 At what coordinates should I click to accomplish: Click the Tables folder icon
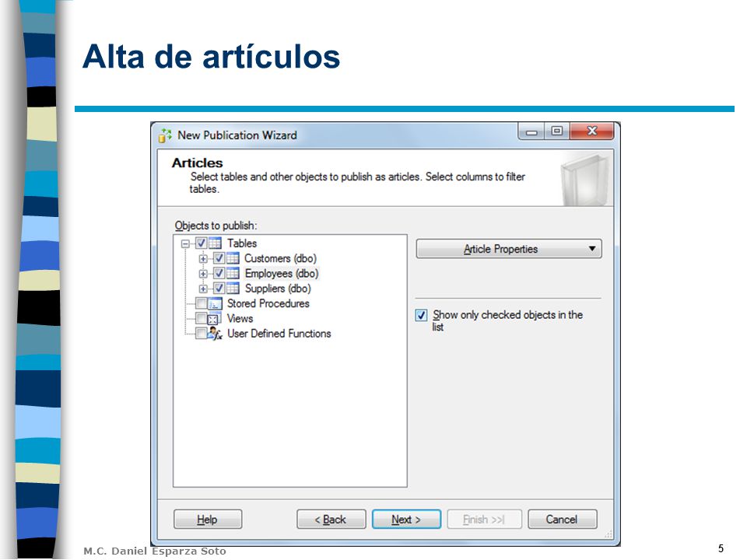click(x=215, y=243)
